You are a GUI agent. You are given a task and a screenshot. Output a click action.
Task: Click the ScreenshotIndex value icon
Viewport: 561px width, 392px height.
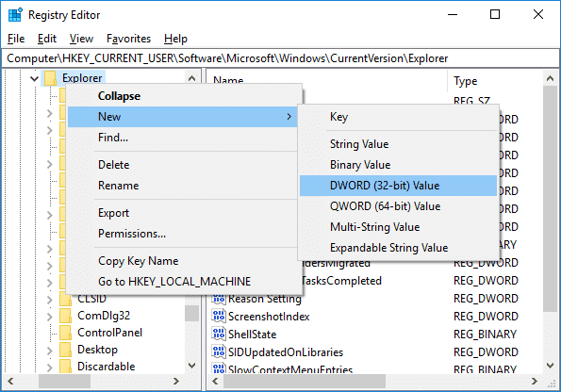(219, 317)
